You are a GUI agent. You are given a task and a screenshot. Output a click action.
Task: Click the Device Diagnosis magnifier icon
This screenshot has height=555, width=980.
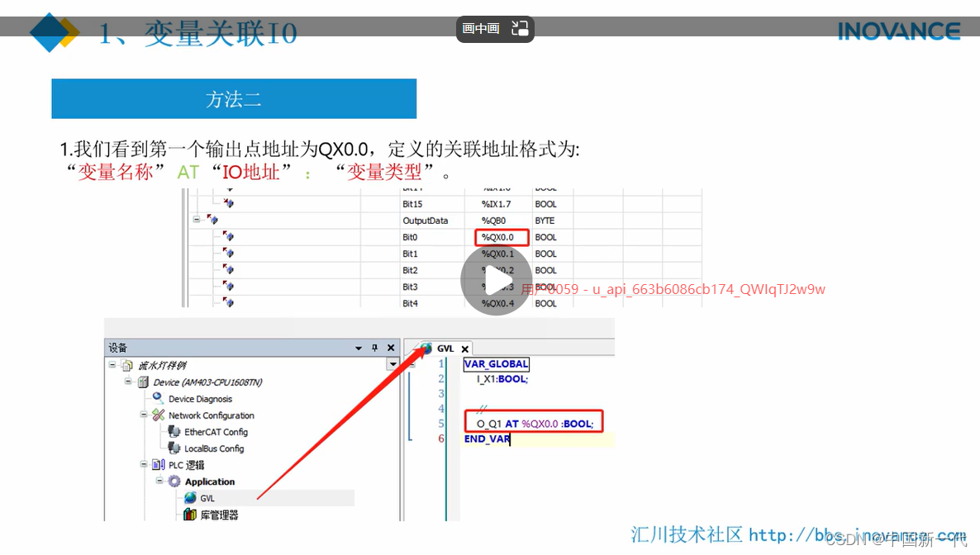pyautogui.click(x=158, y=398)
